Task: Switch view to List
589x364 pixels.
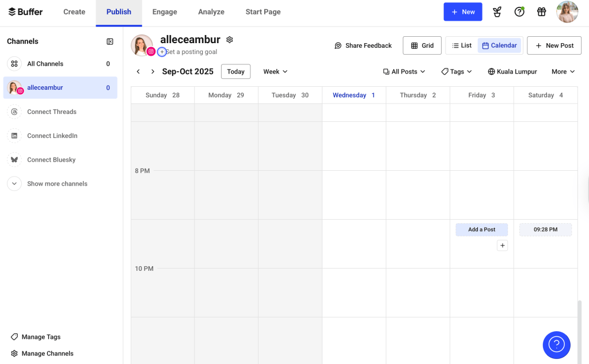Action: (461, 45)
